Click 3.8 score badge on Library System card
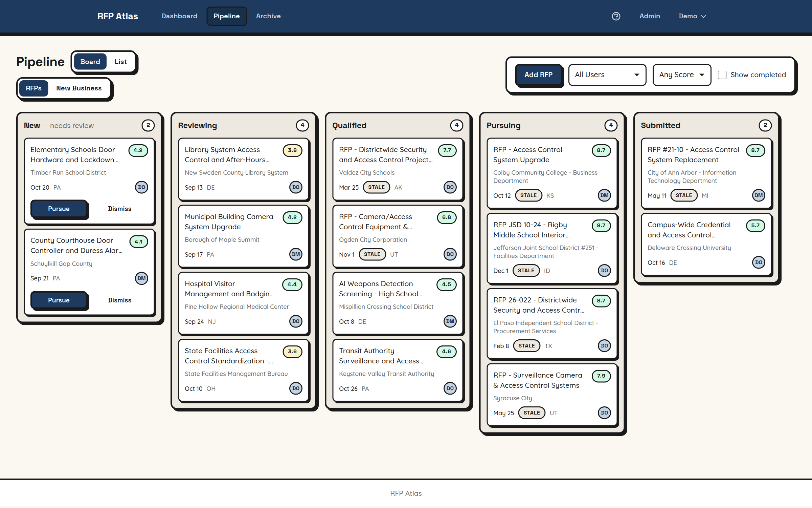 click(x=292, y=150)
